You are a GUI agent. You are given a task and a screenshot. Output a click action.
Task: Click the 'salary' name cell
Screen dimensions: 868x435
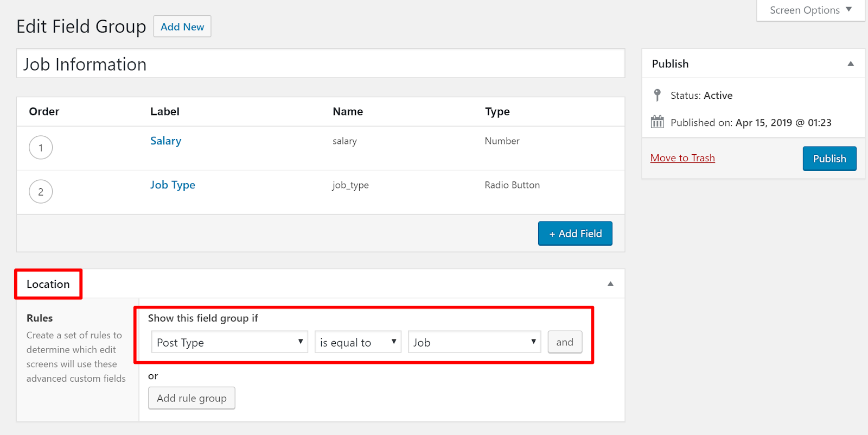point(344,141)
